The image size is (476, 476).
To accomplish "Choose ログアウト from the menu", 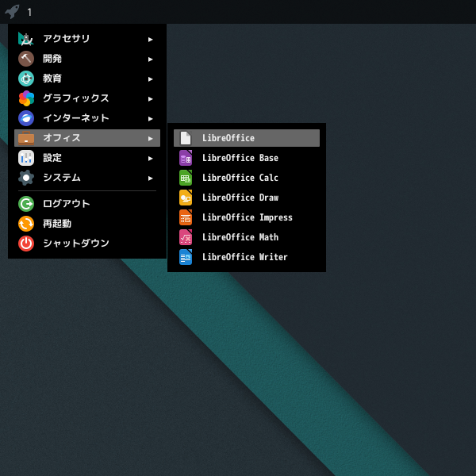I will click(x=87, y=204).
